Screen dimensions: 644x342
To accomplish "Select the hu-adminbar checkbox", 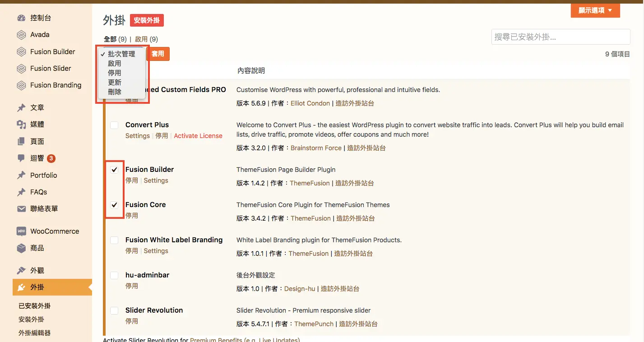I will coord(115,275).
